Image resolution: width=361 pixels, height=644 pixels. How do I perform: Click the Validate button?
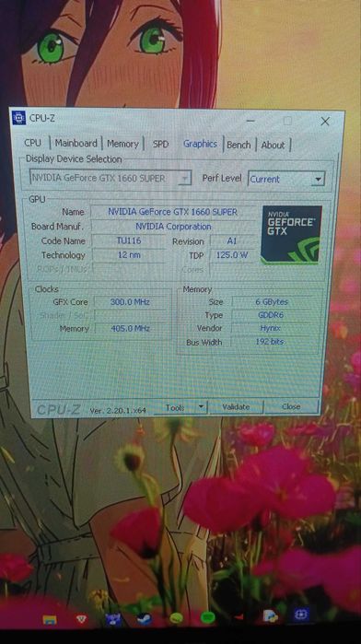[236, 406]
